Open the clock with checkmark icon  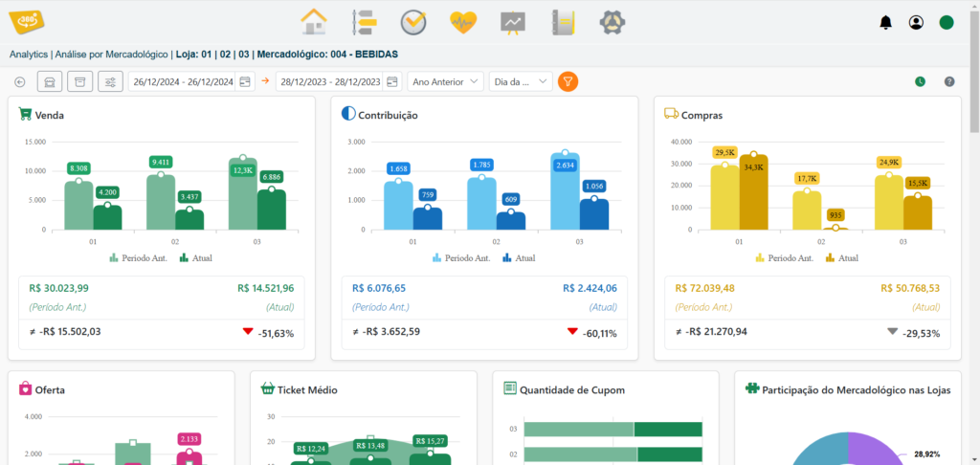click(x=413, y=23)
